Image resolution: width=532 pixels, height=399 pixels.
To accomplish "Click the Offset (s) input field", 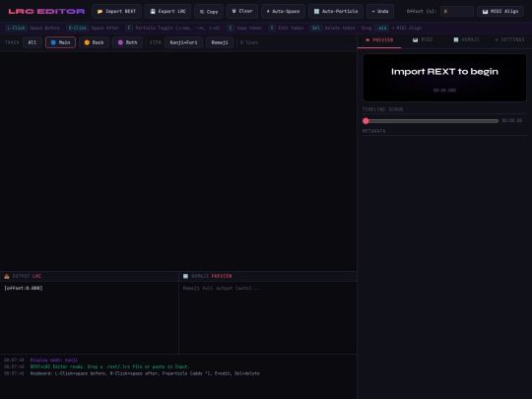I will [457, 11].
